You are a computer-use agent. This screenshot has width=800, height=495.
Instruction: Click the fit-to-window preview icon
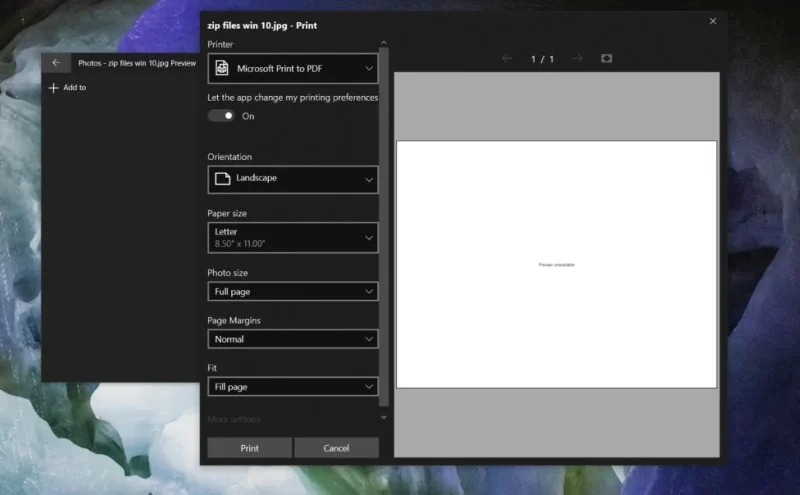pos(606,58)
